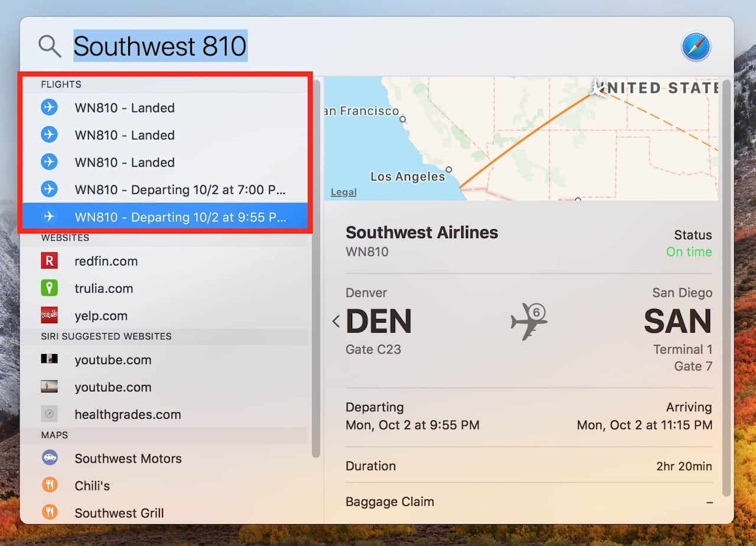Click the MAPS section header
Viewport: 756px width, 546px height.
pos(54,435)
